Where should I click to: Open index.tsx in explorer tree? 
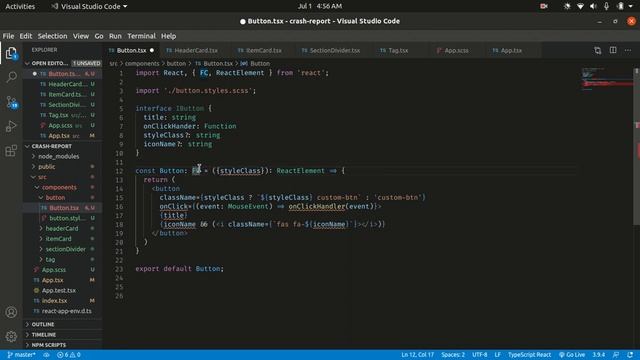(62, 300)
